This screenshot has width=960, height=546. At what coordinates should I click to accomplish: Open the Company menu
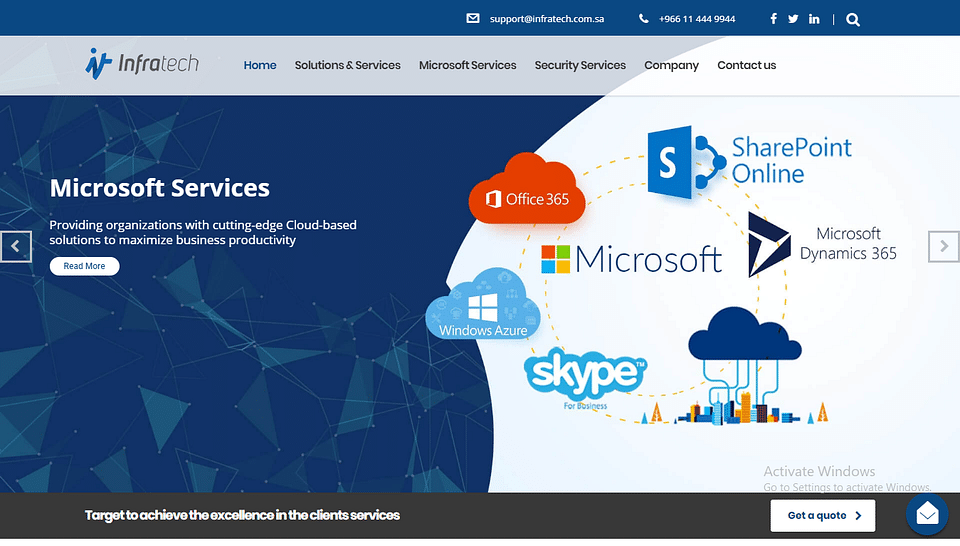671,65
